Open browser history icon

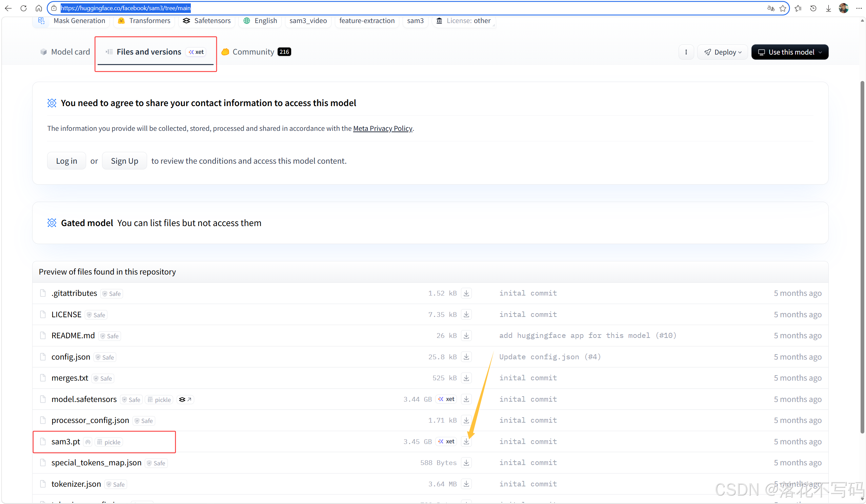coord(813,8)
